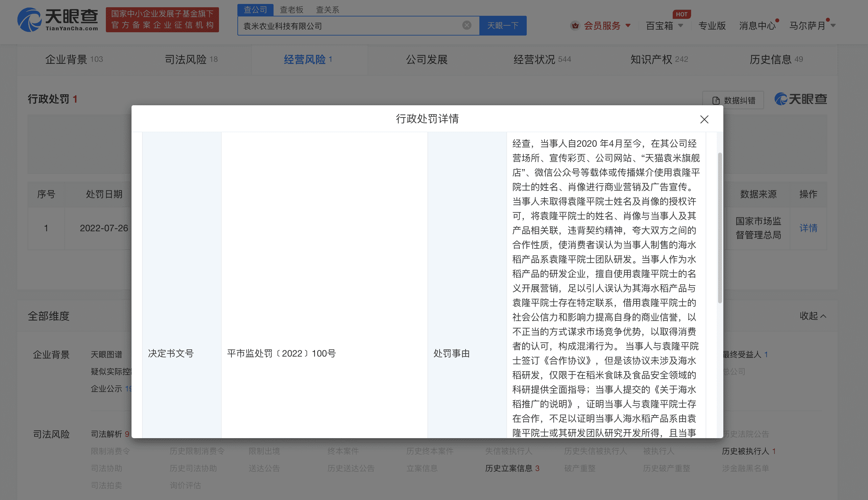The width and height of the screenshot is (868, 500).
Task: Click the 会员服务 menu label
Action: (x=602, y=25)
